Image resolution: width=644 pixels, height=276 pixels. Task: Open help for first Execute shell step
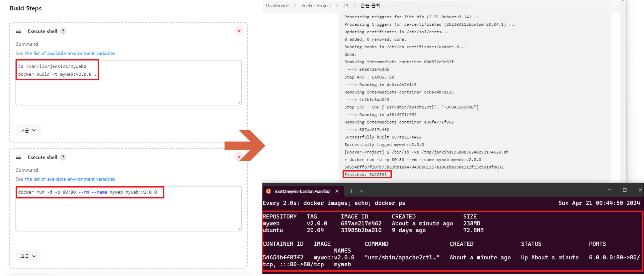(x=63, y=31)
